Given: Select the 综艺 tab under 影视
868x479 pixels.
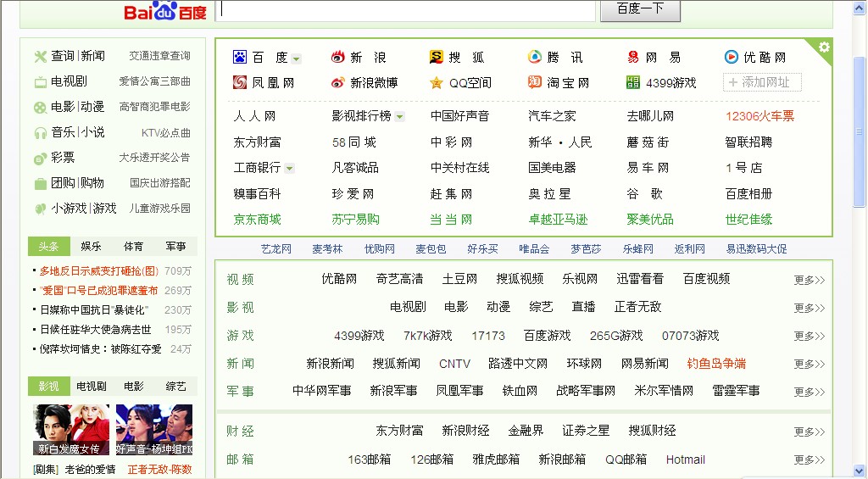Looking at the screenshot, I should pyautogui.click(x=175, y=386).
